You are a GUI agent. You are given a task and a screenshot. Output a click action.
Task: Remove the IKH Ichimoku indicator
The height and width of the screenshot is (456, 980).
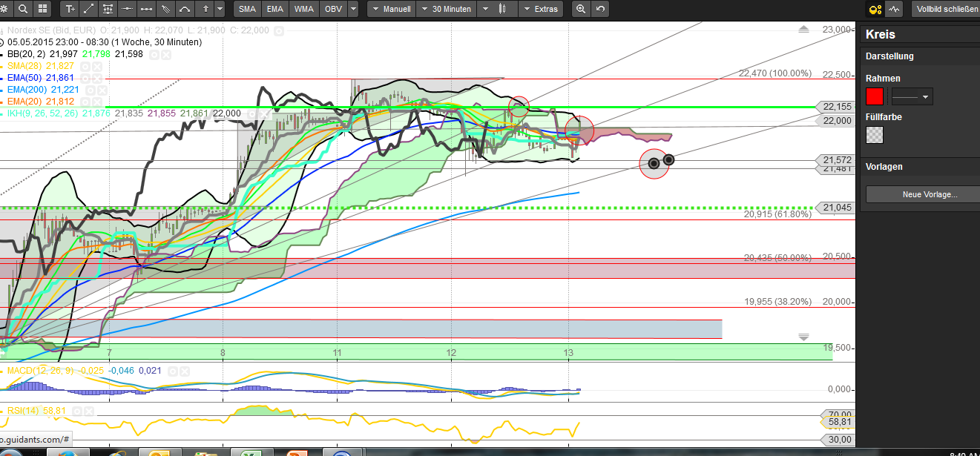coord(263,113)
